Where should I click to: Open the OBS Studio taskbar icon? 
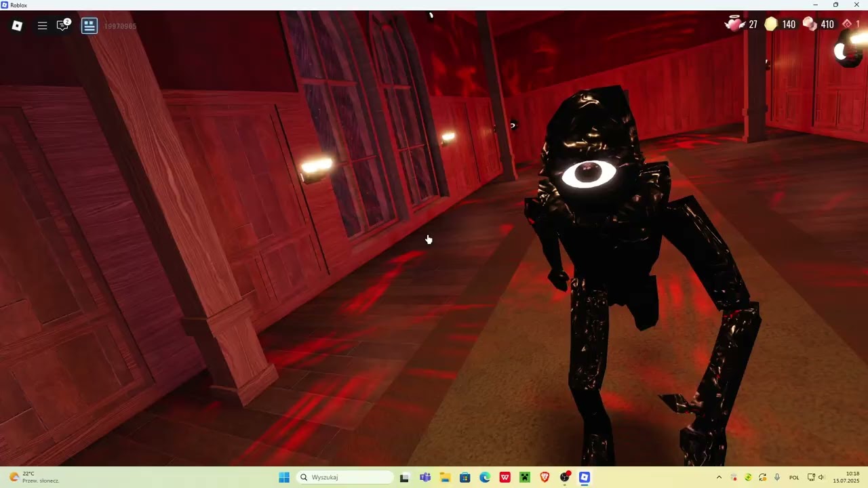565,477
